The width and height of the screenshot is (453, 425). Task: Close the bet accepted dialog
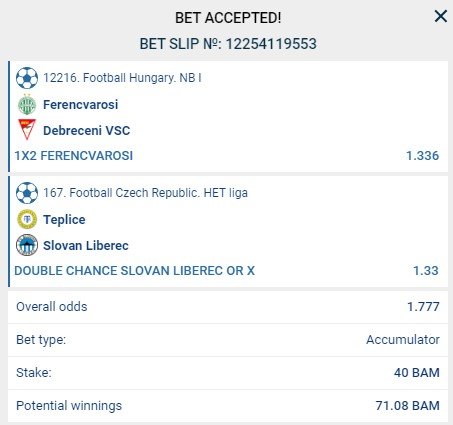[x=441, y=16]
